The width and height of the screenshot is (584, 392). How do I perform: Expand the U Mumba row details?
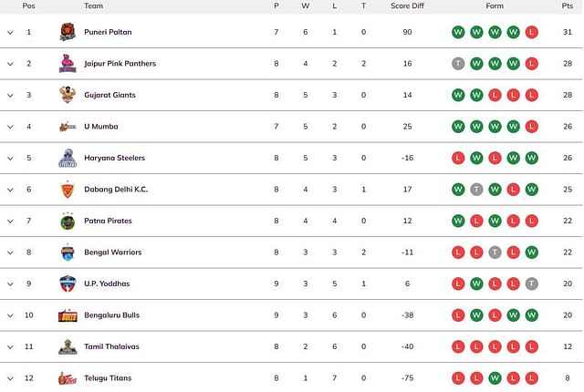coord(10,127)
